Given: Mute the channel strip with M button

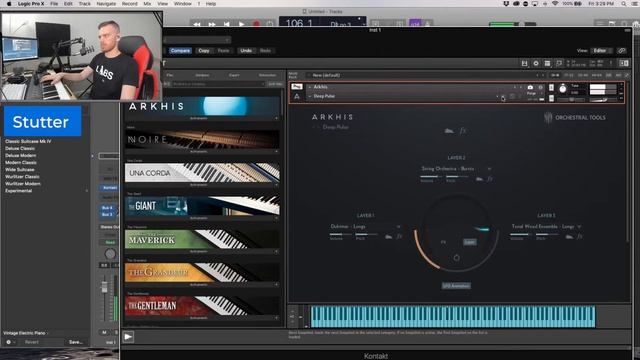Looking at the screenshot, I should tap(104, 332).
